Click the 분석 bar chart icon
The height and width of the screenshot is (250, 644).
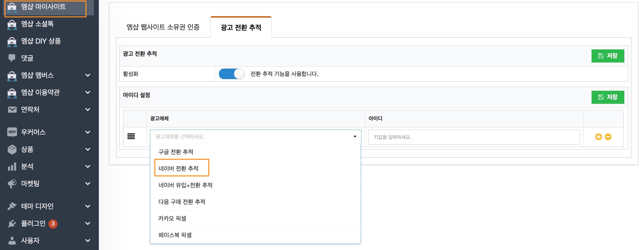(x=12, y=166)
